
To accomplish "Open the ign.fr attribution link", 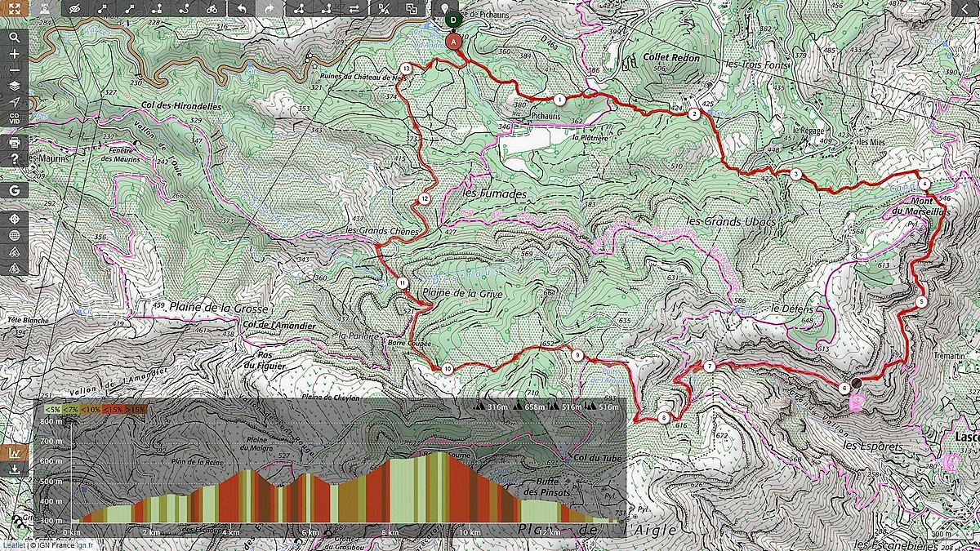I will click(x=85, y=545).
